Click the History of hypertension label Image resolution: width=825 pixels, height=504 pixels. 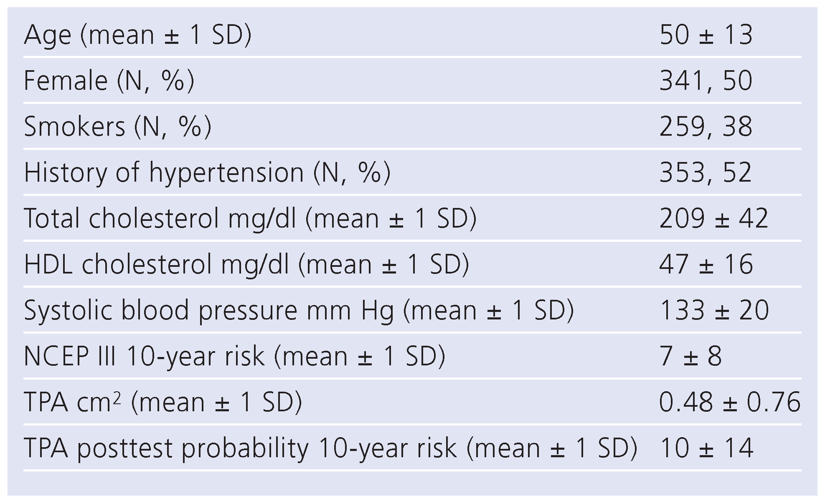click(x=207, y=172)
